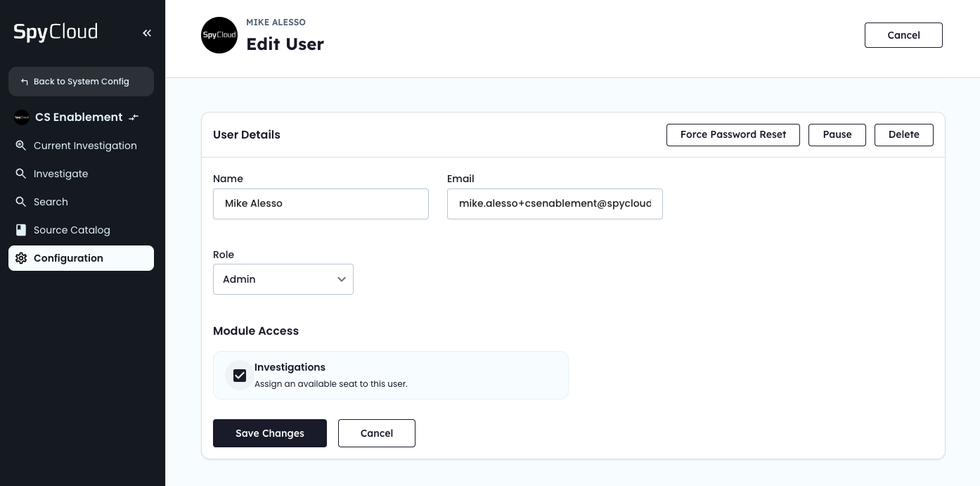The image size is (980, 486).
Task: Click the Name field label
Action: coord(228,179)
